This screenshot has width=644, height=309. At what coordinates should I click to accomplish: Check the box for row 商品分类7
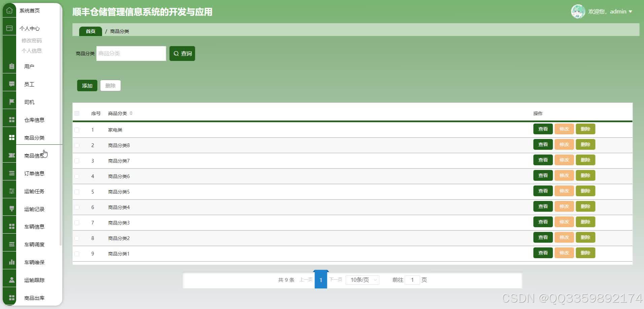click(x=77, y=161)
